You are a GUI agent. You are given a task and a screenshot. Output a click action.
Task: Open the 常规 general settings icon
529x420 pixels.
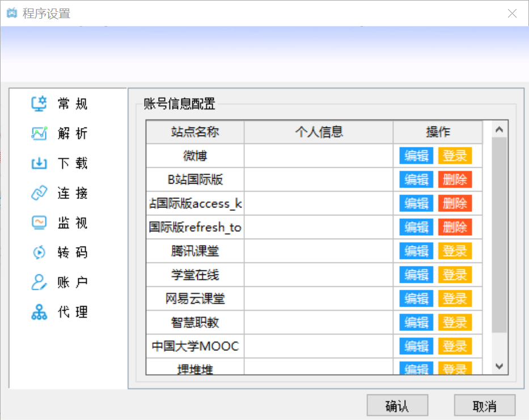(39, 104)
